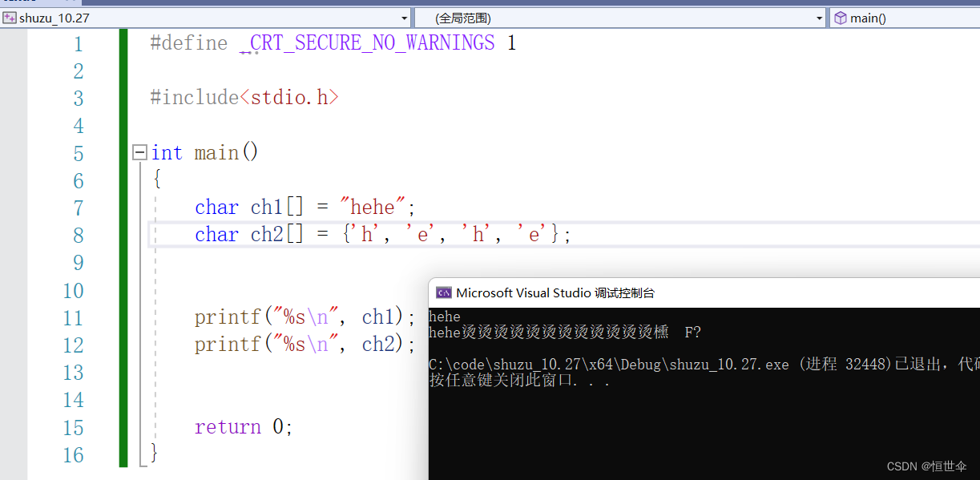Click the _CRT_SECURE_NO_WARNINGS macro name
This screenshot has height=480, width=980.
click(367, 43)
